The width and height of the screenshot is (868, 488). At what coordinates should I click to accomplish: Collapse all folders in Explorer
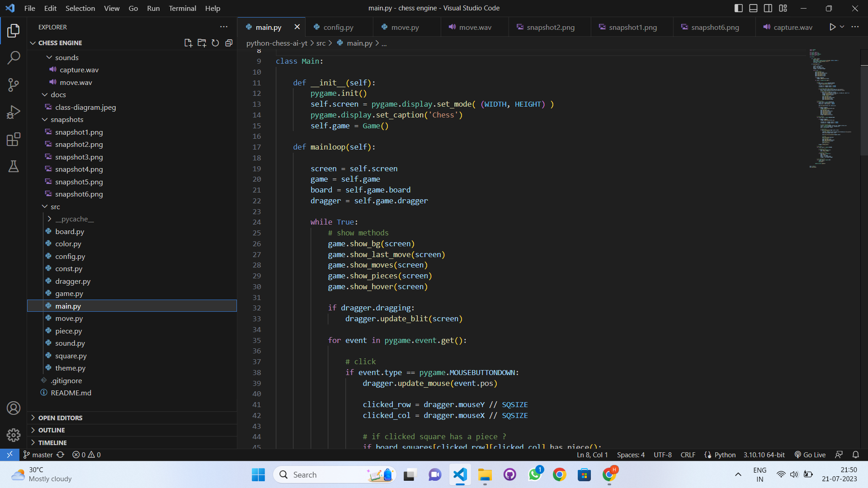(229, 43)
